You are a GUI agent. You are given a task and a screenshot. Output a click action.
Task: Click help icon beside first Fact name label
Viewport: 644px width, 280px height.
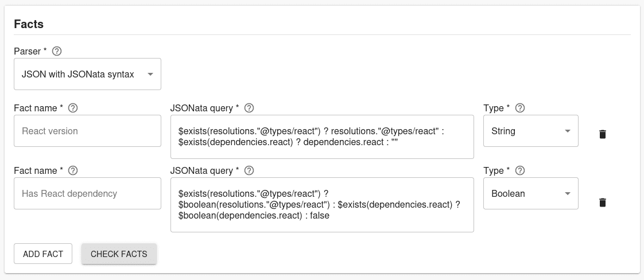tap(73, 108)
